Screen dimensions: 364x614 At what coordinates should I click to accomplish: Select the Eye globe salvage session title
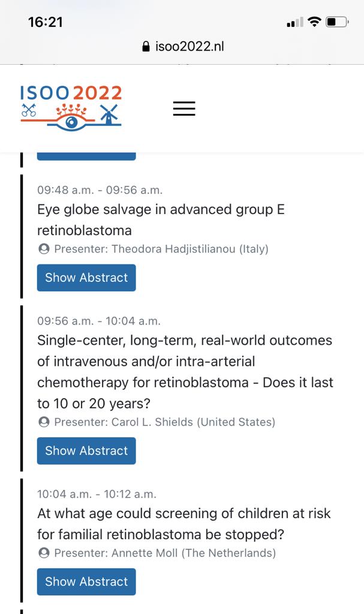pyautogui.click(x=160, y=220)
